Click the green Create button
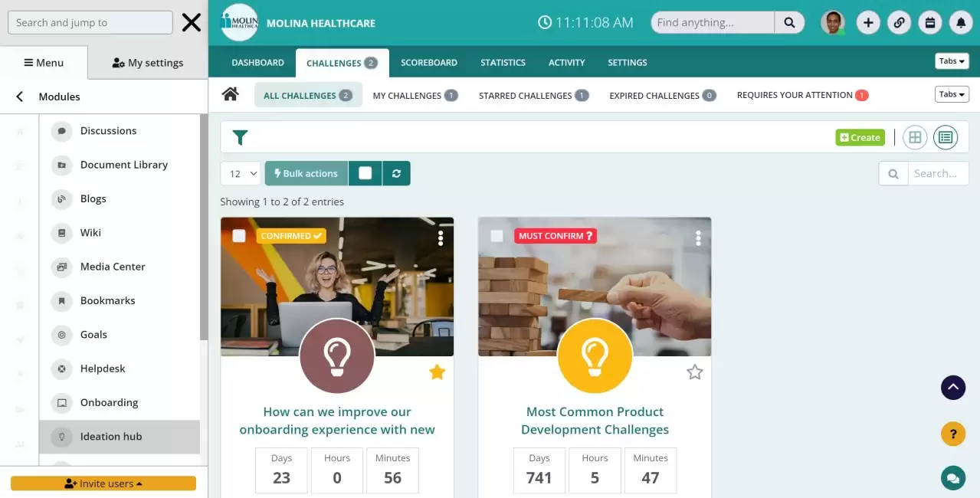 click(859, 137)
